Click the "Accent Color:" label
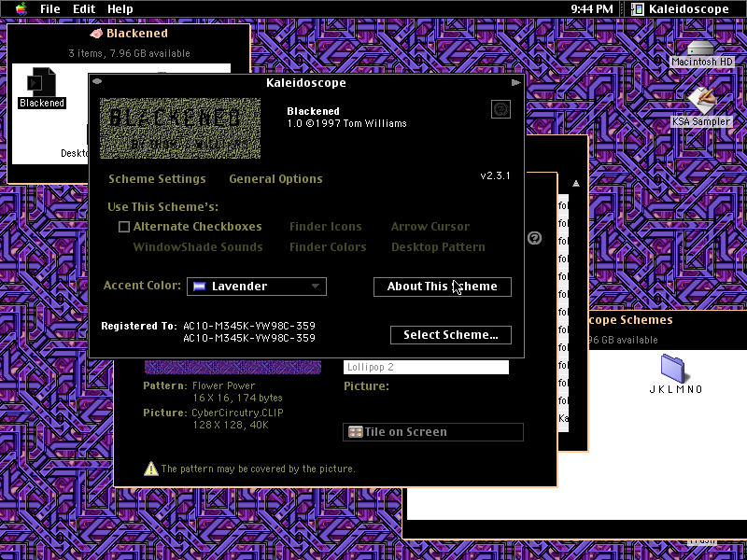Viewport: 747px width, 560px height. (142, 286)
